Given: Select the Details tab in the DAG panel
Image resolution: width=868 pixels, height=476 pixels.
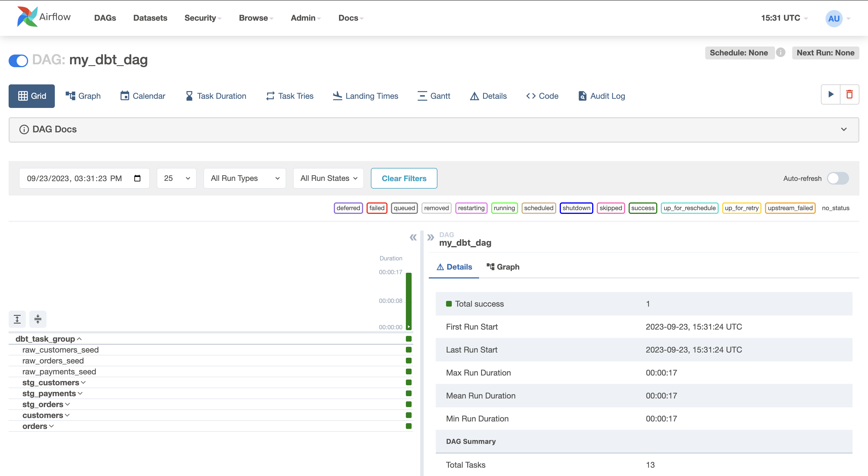Looking at the screenshot, I should pyautogui.click(x=454, y=267).
